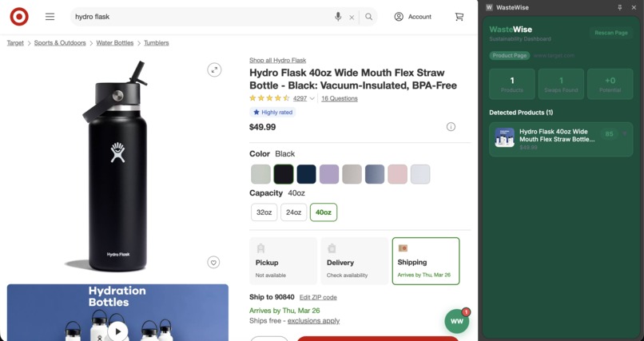
Task: Click the Potential savings tile
Action: pos(610,84)
